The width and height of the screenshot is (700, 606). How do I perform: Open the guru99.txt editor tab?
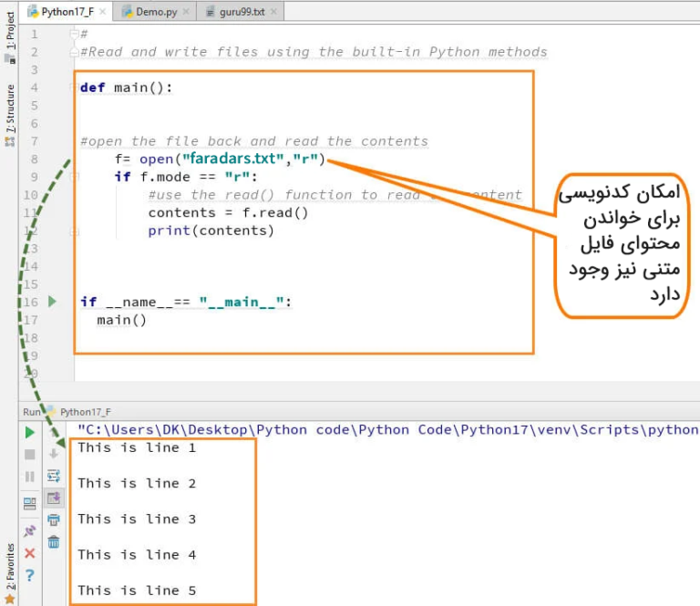pyautogui.click(x=235, y=11)
